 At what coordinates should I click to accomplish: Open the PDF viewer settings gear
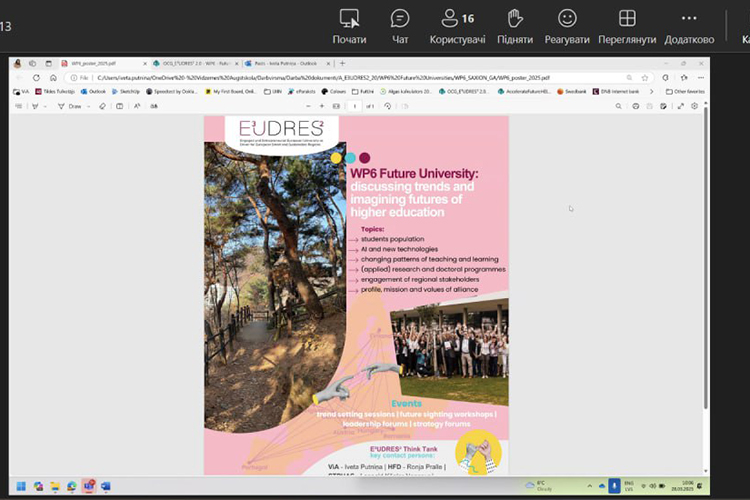pyautogui.click(x=695, y=106)
